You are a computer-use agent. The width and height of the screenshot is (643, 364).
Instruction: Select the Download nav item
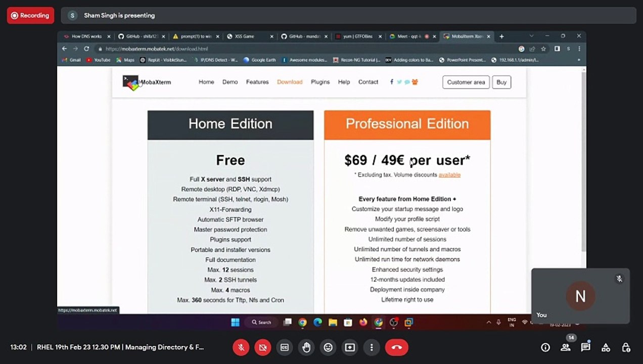290,82
